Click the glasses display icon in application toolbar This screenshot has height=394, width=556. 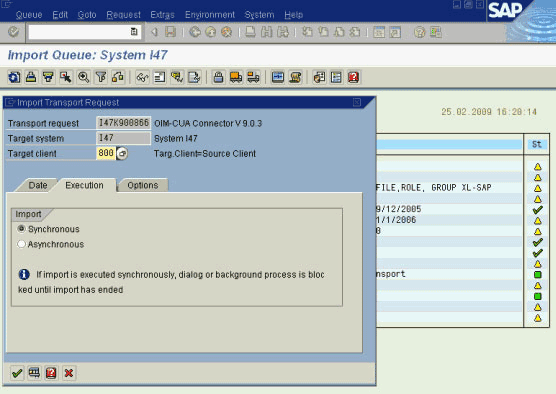[x=142, y=77]
